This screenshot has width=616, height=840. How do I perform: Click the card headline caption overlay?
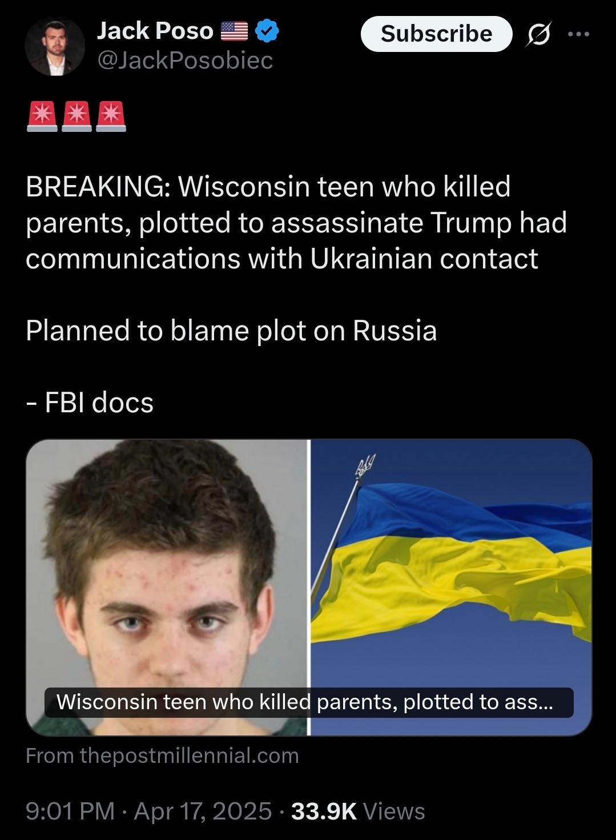309,702
